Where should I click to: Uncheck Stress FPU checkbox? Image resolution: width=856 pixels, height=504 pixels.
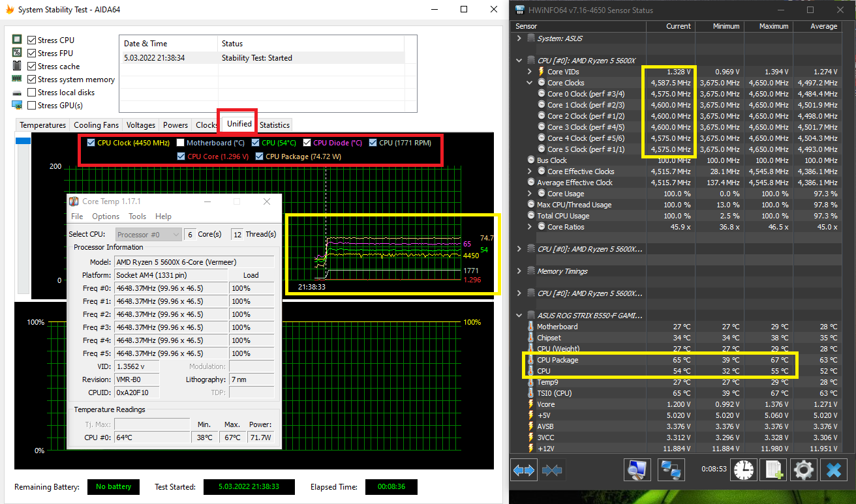(x=31, y=53)
